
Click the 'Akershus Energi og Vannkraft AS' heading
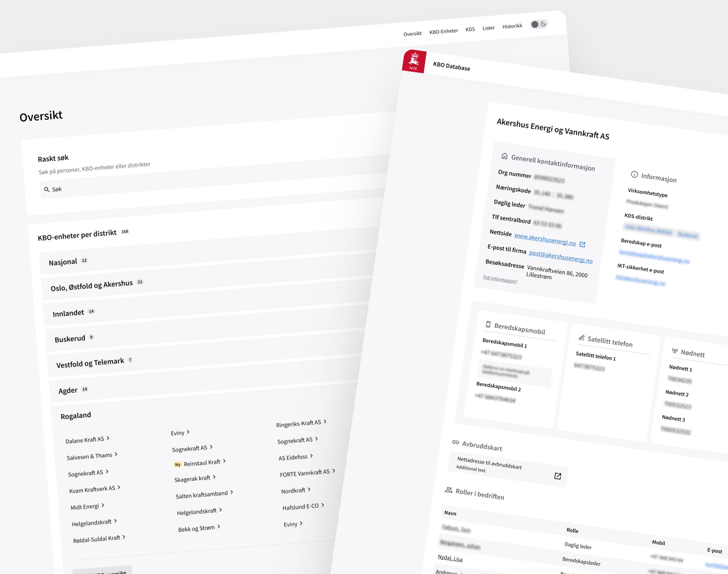[x=553, y=129]
